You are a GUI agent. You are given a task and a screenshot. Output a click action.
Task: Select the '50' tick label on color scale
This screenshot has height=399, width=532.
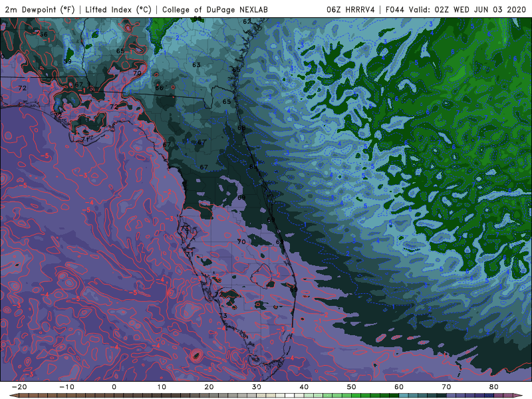[x=352, y=387]
